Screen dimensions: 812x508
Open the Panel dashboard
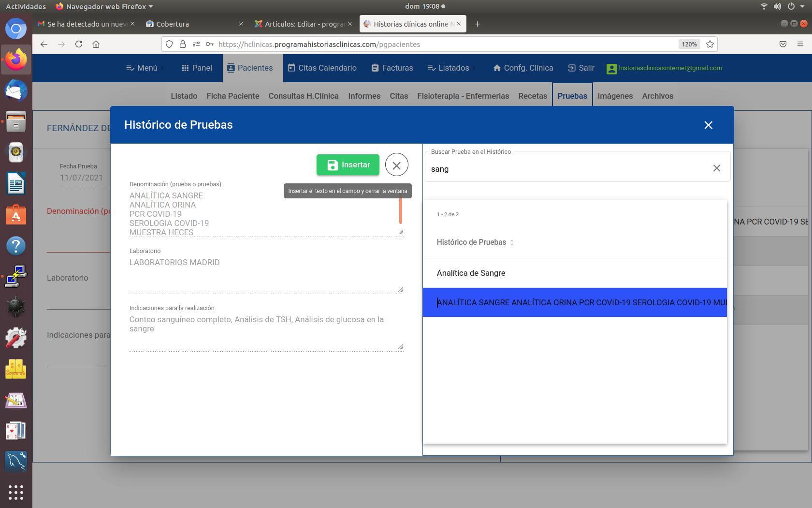tap(197, 68)
